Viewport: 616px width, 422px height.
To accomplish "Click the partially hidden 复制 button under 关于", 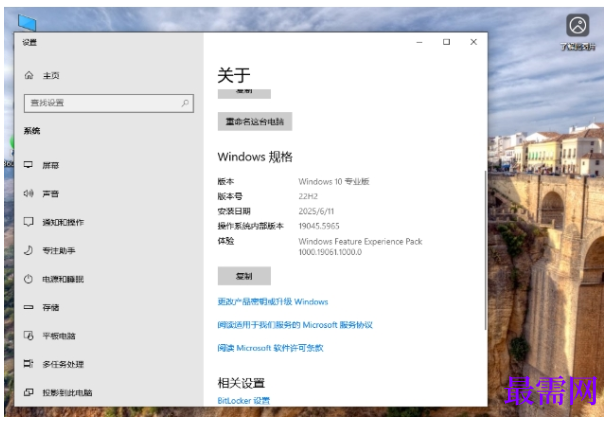I will [x=244, y=94].
